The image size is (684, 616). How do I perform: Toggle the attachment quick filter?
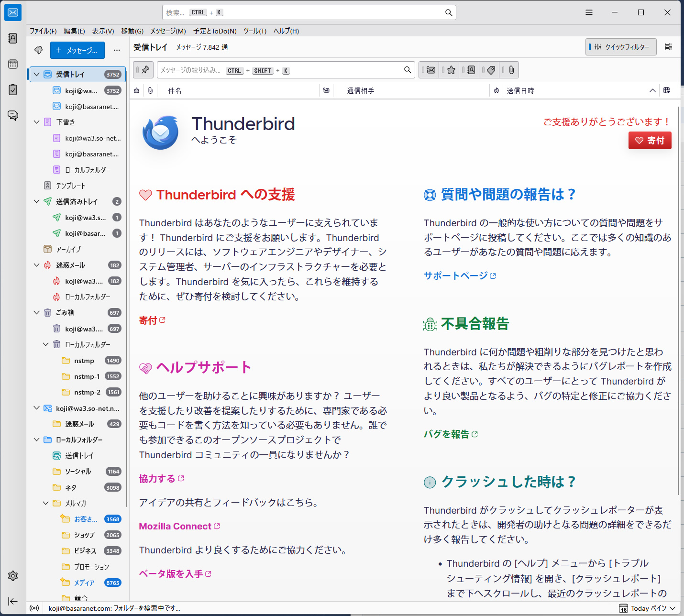click(x=511, y=70)
